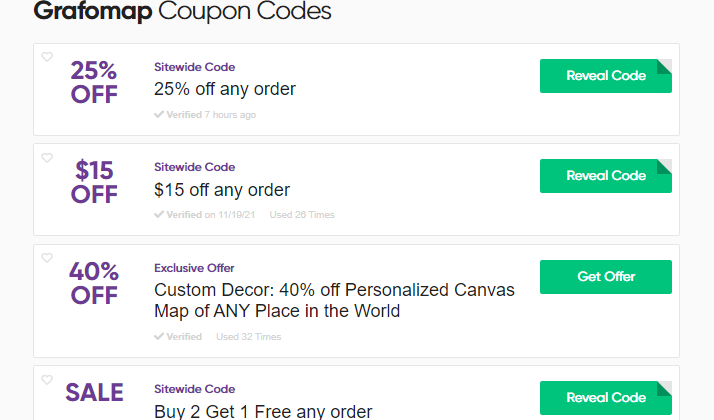Open the '25% off any order' title
The height and width of the screenshot is (420, 714).
click(225, 89)
